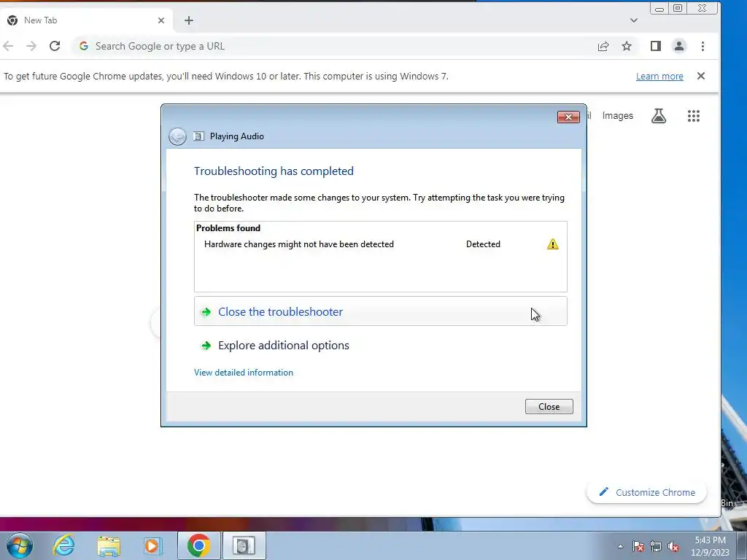This screenshot has height=560, width=747.
Task: Open the Google apps grid
Action: point(694,116)
